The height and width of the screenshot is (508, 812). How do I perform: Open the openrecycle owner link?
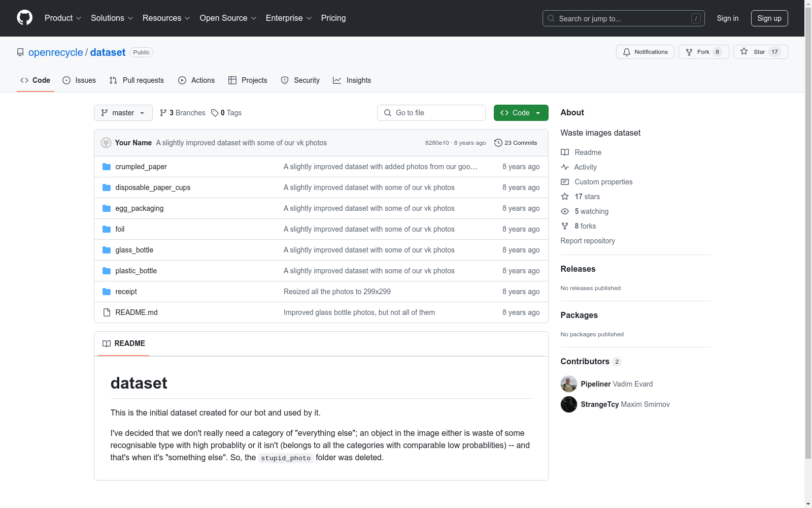(56, 52)
